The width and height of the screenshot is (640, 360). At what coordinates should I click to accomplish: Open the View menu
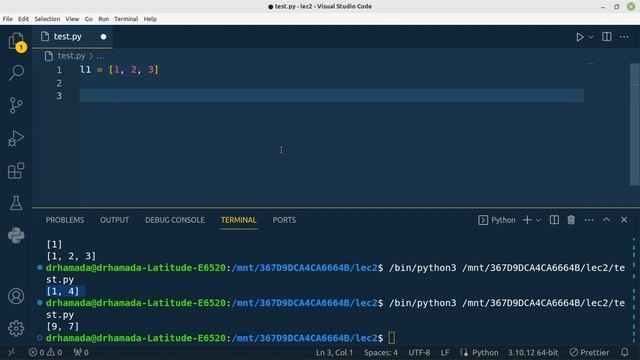(x=72, y=19)
